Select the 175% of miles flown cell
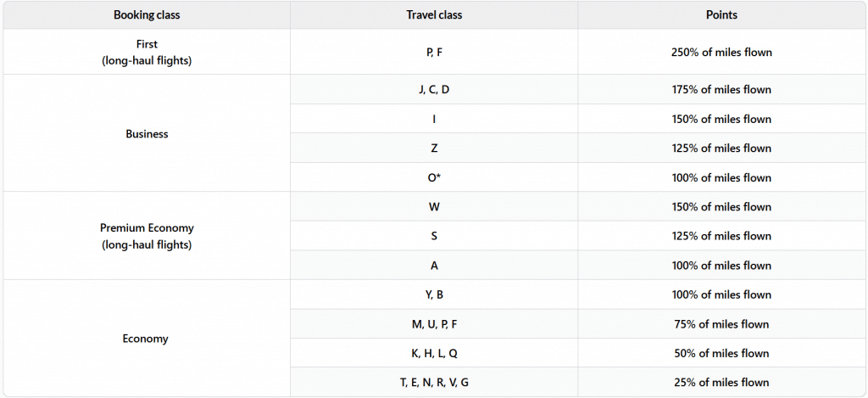This screenshot has width=868, height=398. 721,89
